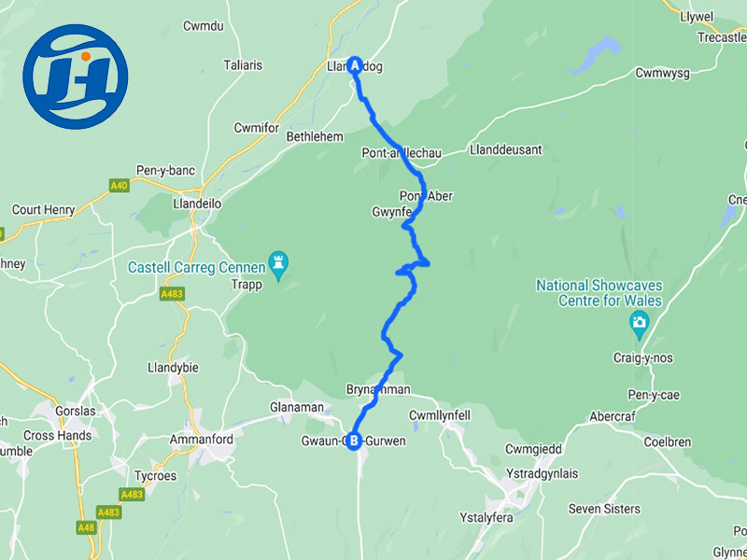Click the National Showcaves camera pin
Viewport: 747px width, 560px height.
[640, 325]
